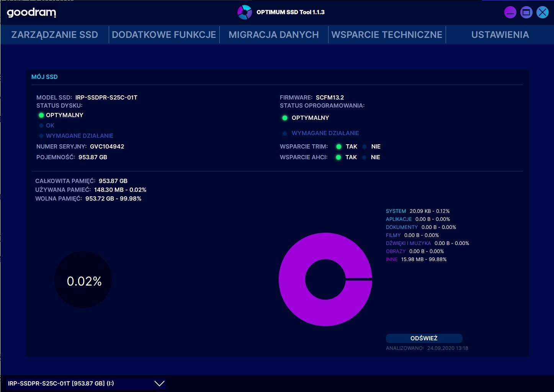Switch to DODATKOWE FUNKCJE tab

click(x=164, y=35)
